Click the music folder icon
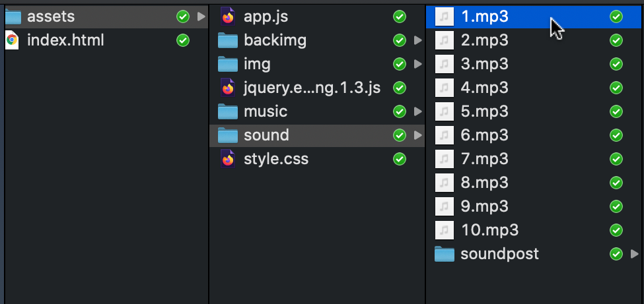 (228, 111)
